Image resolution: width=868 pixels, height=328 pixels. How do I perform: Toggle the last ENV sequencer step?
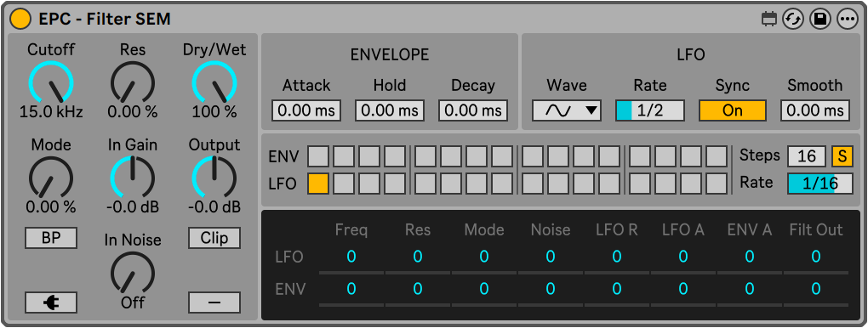[x=717, y=156]
